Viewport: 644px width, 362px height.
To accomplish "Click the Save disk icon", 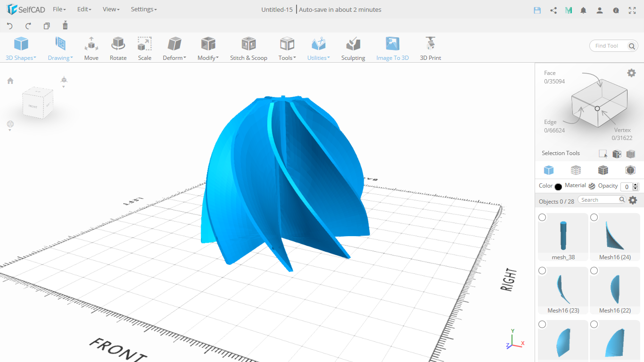I will [x=537, y=10].
